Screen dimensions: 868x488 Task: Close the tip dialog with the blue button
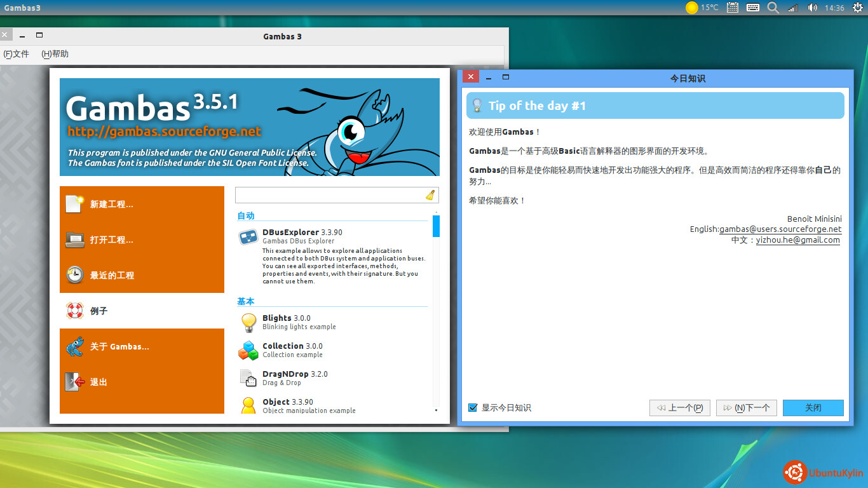[813, 408]
